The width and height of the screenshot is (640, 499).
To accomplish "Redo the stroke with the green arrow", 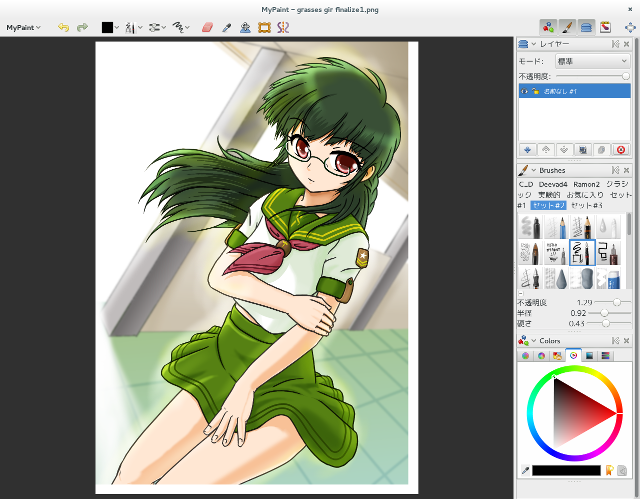I will click(82, 27).
